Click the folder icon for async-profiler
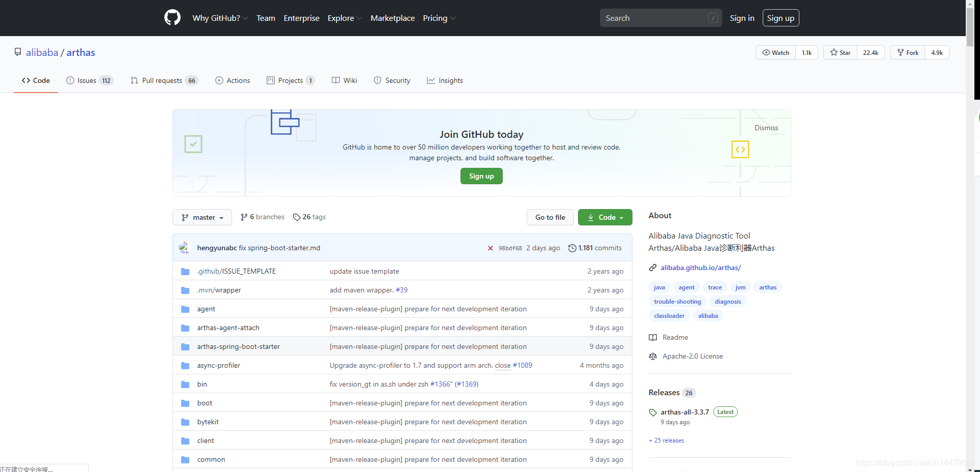 pos(185,366)
